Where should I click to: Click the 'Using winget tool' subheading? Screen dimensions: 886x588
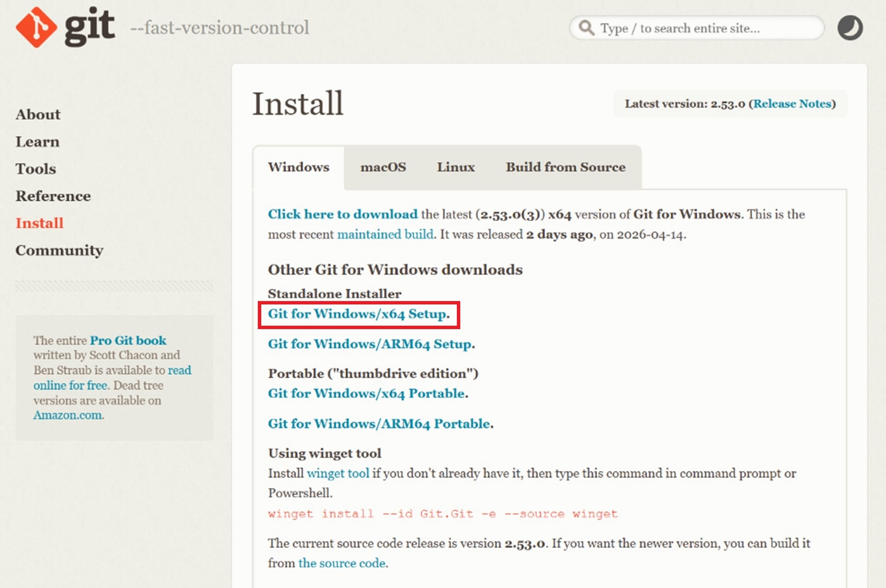click(324, 453)
